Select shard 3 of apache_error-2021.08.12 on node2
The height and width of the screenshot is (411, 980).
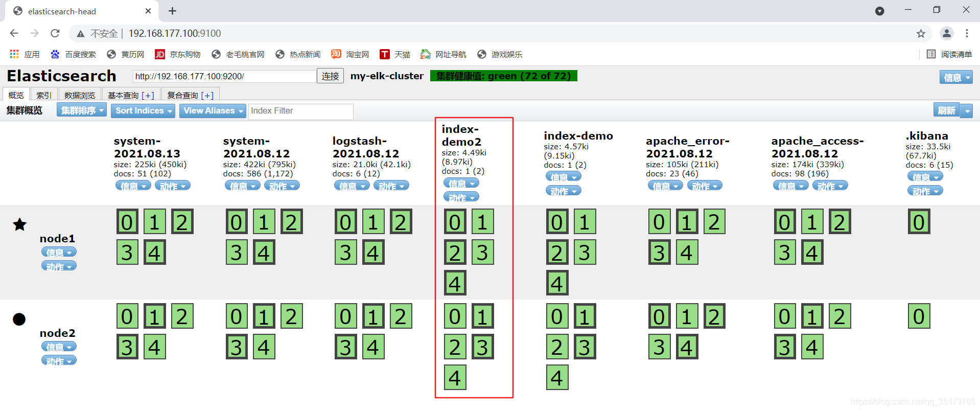pyautogui.click(x=659, y=347)
